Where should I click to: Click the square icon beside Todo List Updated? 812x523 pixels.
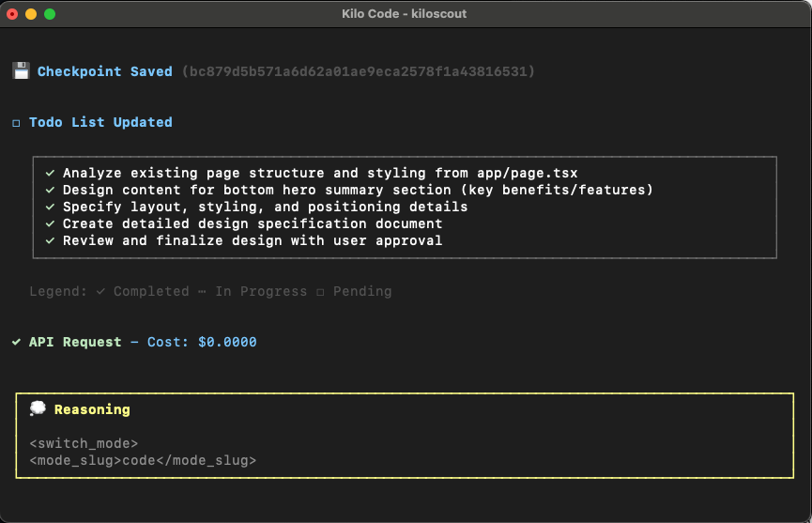(x=16, y=123)
